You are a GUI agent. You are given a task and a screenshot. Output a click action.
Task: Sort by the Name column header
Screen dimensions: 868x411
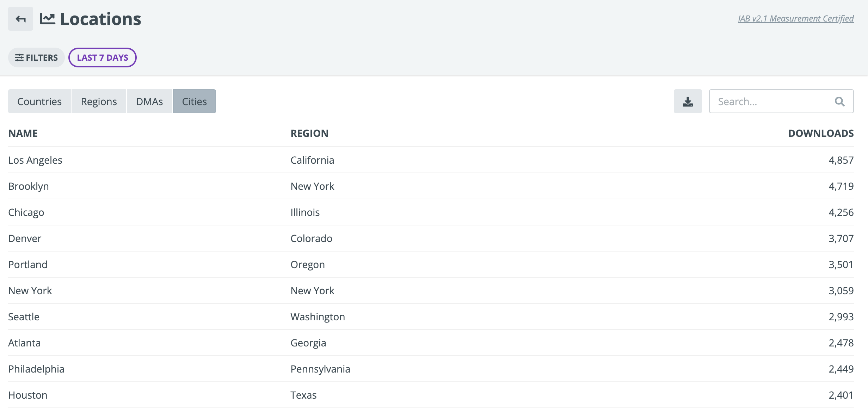pos(23,133)
